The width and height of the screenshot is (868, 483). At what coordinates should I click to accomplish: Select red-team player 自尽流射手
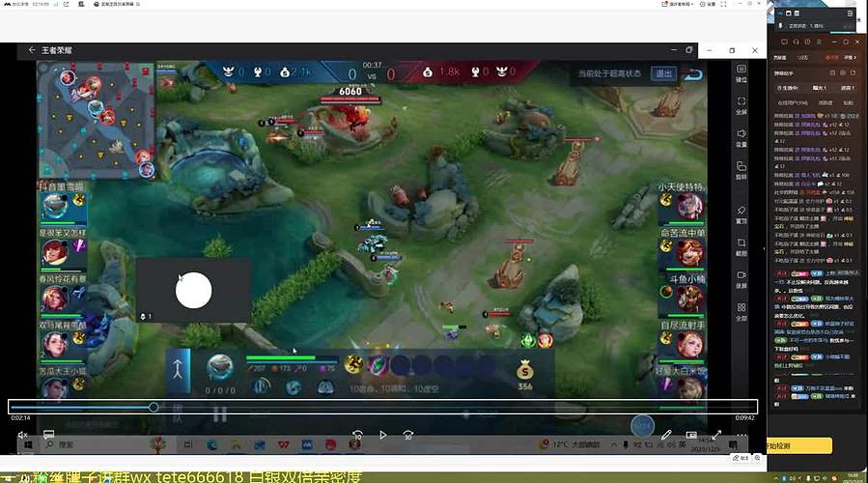(x=689, y=344)
